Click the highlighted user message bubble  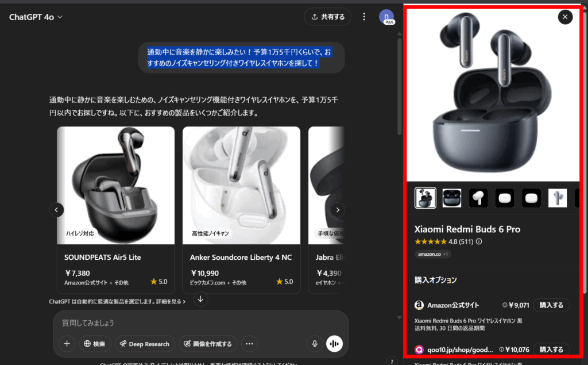(241, 57)
